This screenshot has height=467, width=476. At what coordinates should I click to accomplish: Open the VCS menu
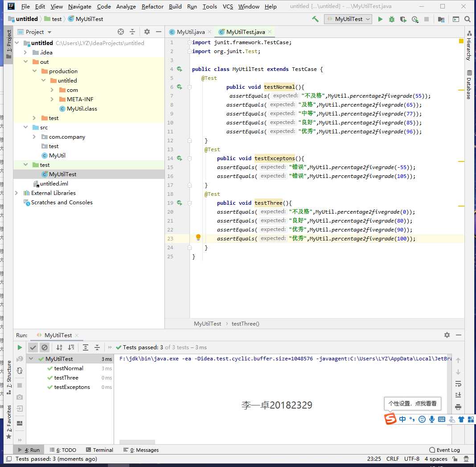click(x=228, y=6)
